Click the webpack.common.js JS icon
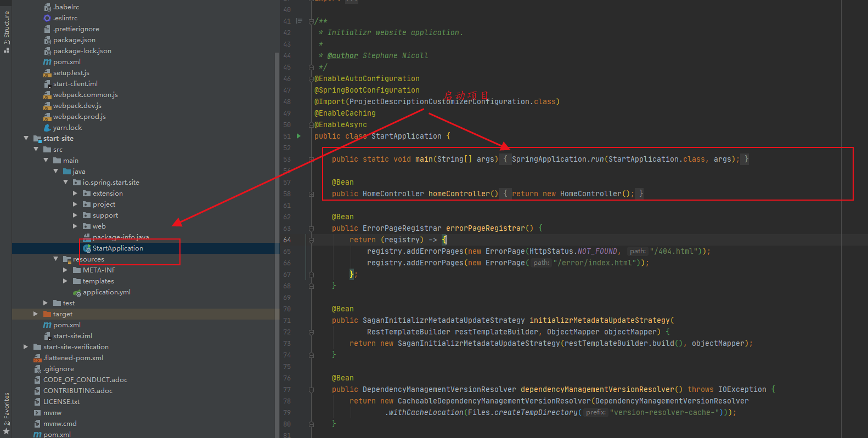 (47, 95)
